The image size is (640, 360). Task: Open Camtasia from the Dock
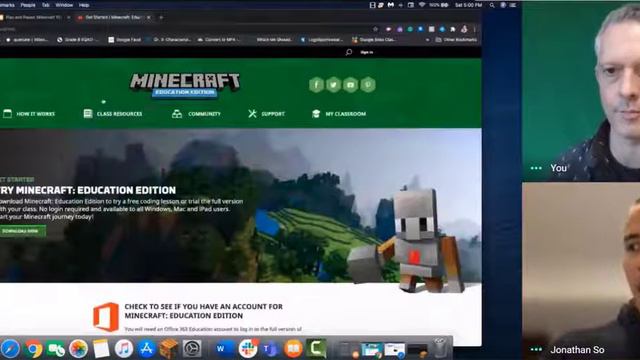pos(316,349)
